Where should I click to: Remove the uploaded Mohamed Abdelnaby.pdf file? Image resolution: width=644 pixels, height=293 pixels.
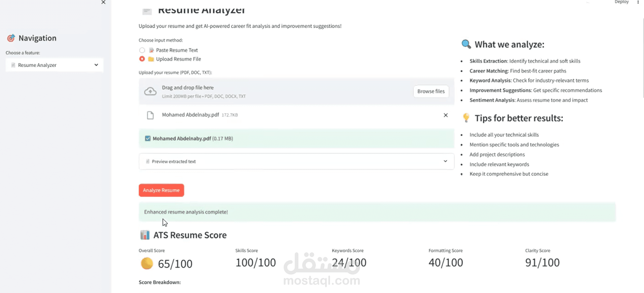[x=445, y=115]
